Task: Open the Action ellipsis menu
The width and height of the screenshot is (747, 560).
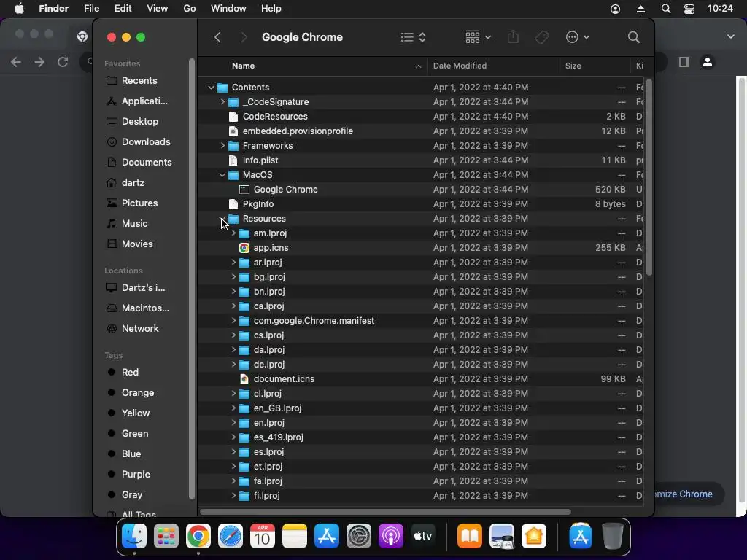Action: [578, 37]
